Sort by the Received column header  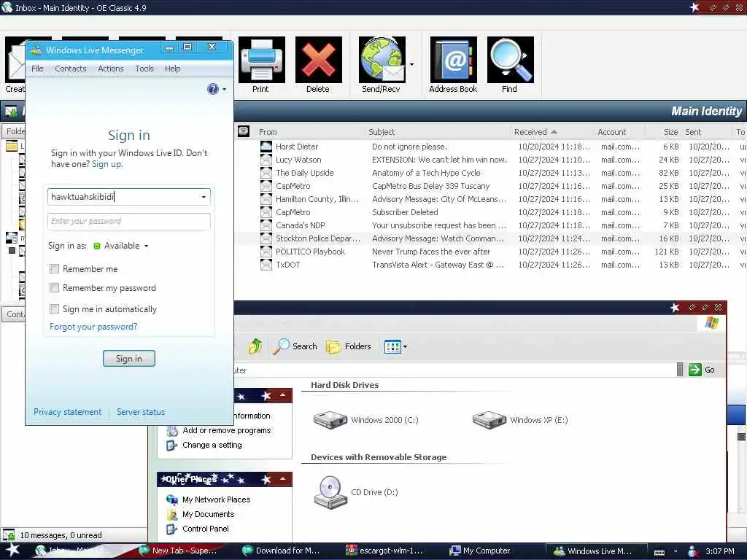coord(551,132)
